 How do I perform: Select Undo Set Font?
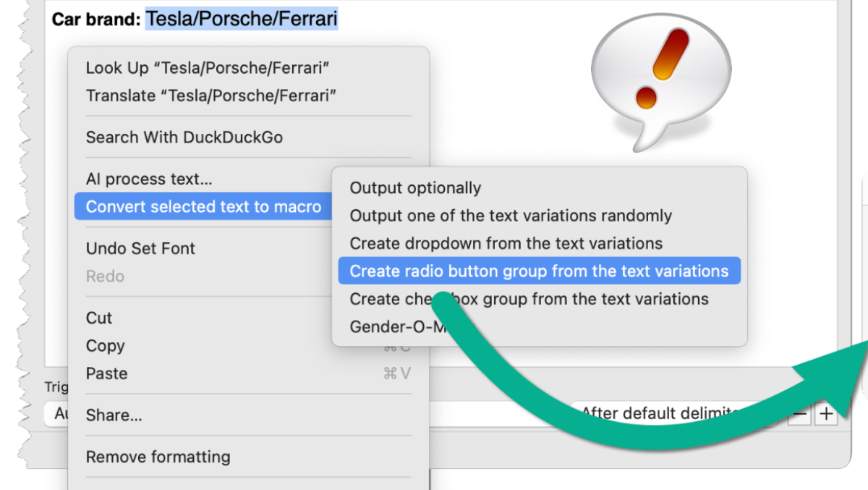click(x=140, y=248)
